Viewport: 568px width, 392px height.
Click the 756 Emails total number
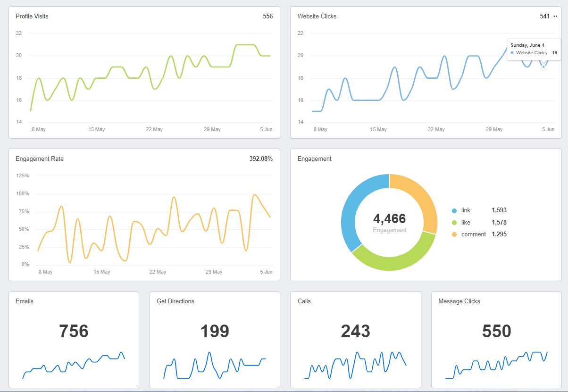coord(74,331)
